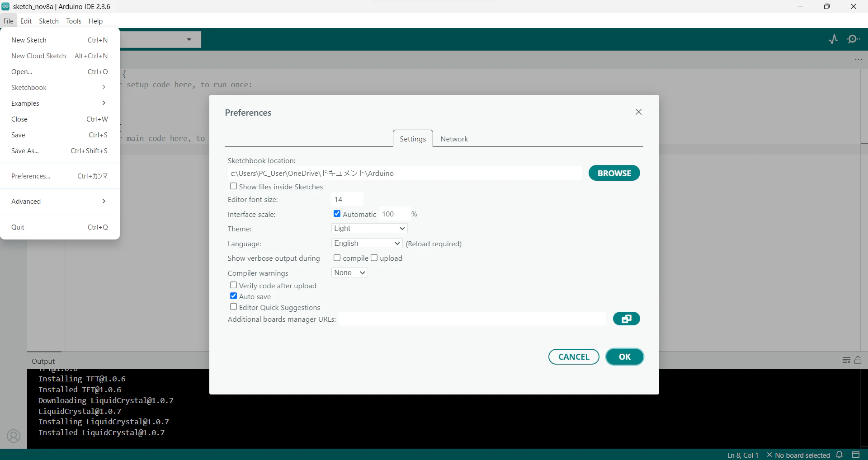This screenshot has width=868, height=460.
Task: Click the OK button
Action: click(x=625, y=357)
